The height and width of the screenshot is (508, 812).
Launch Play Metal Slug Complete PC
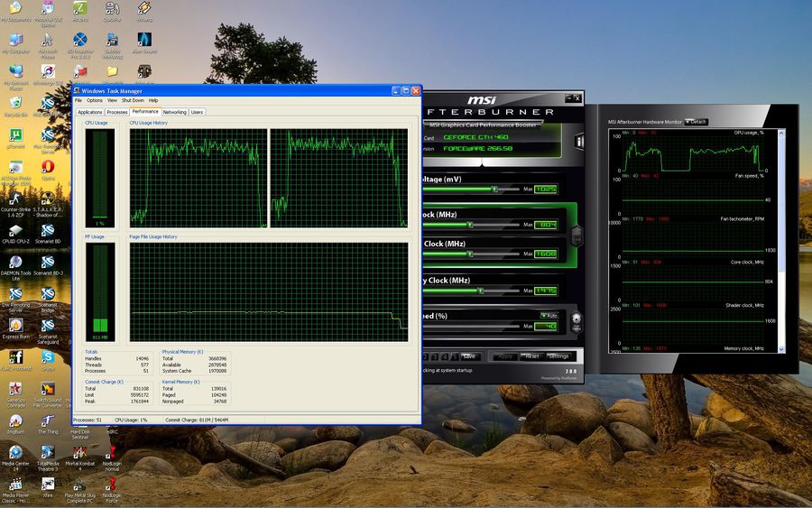tap(79, 490)
